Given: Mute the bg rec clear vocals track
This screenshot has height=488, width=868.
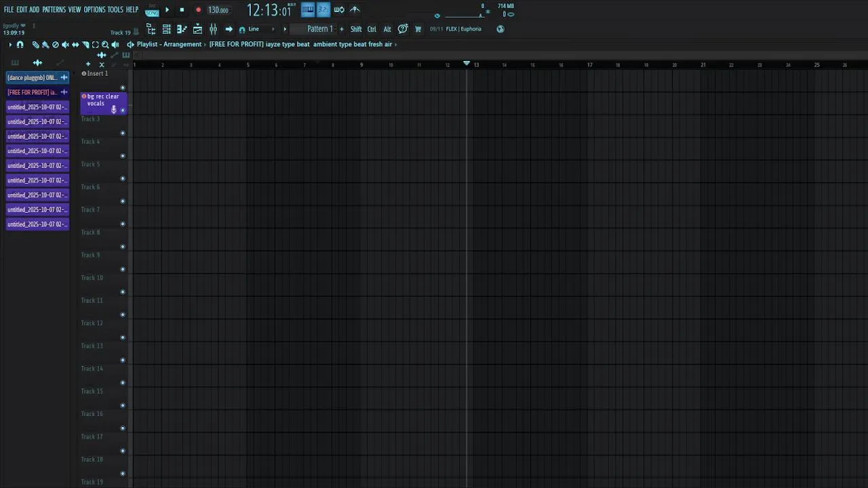Looking at the screenshot, I should (123, 110).
